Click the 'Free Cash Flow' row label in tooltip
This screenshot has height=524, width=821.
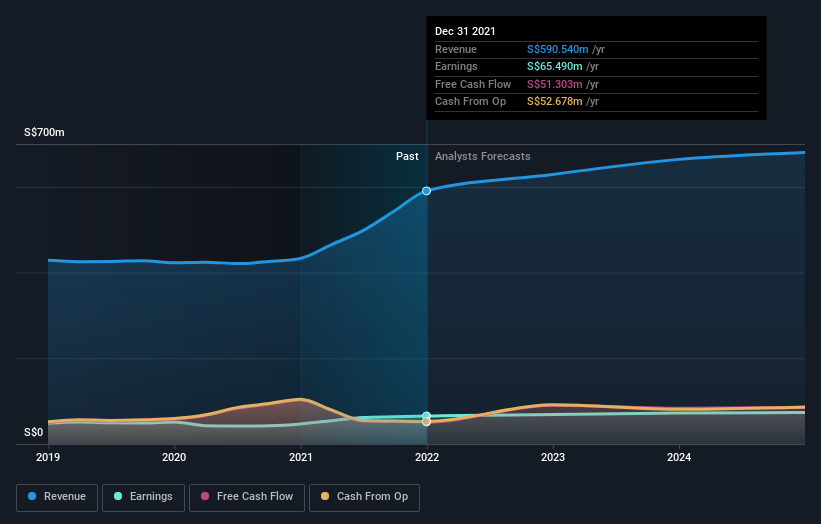click(x=473, y=84)
